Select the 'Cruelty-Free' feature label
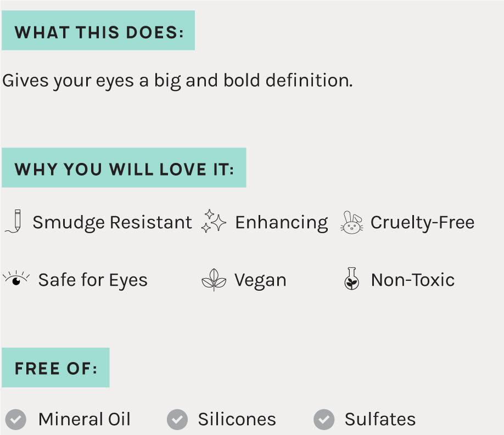504x435 pixels. point(422,222)
